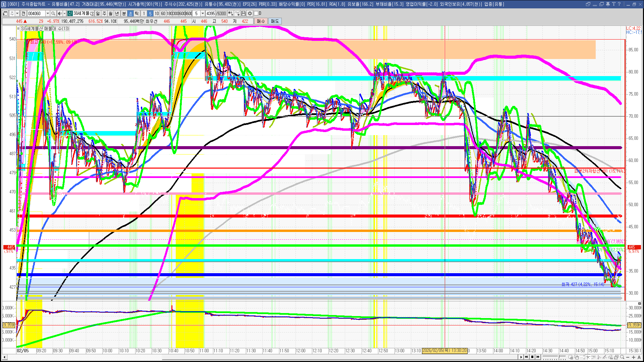
Task: Click the speaker sound icon
Action: 59,13
